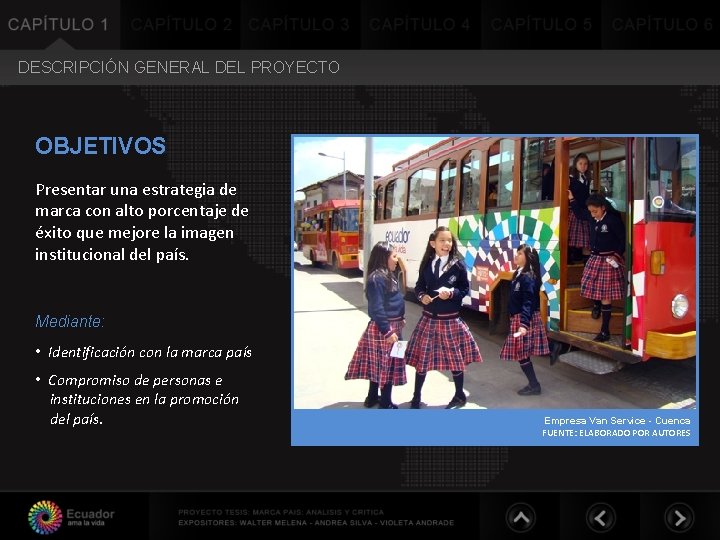Click the EXPOSITORES: WALTER MELENA footer line

tap(316, 523)
